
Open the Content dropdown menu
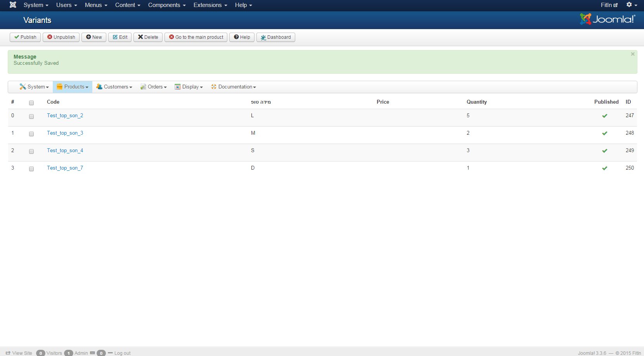[128, 5]
